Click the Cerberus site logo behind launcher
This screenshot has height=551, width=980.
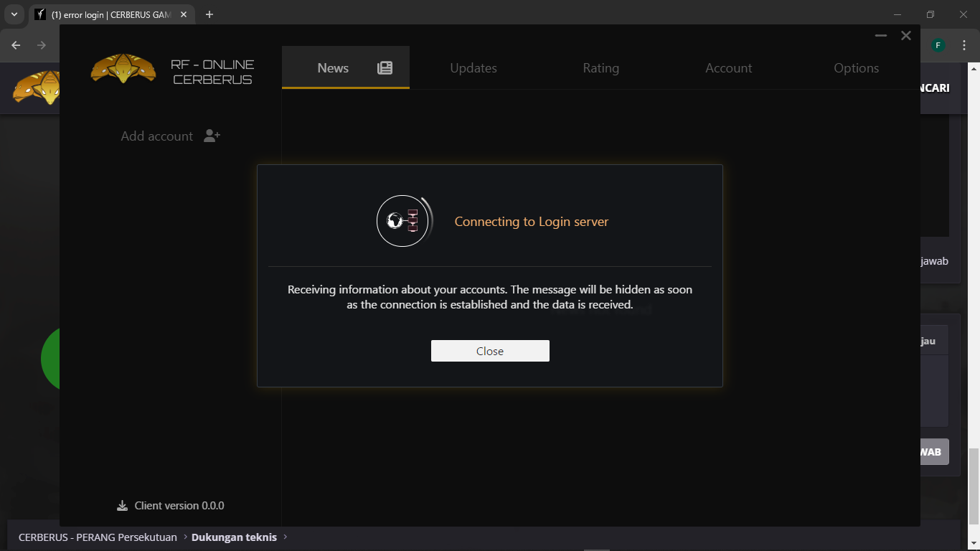coord(36,88)
